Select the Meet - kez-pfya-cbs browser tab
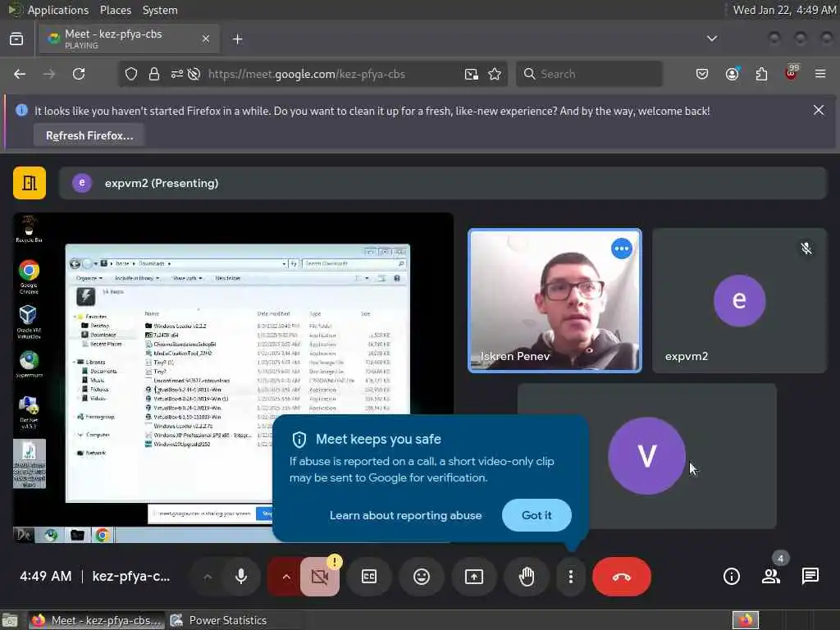Image resolution: width=840 pixels, height=630 pixels. point(129,39)
